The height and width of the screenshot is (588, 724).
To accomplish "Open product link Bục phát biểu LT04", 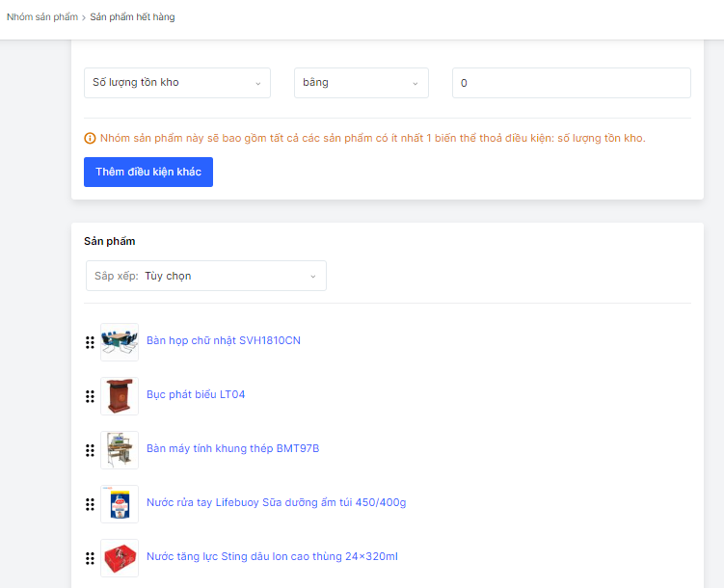I will 196,394.
